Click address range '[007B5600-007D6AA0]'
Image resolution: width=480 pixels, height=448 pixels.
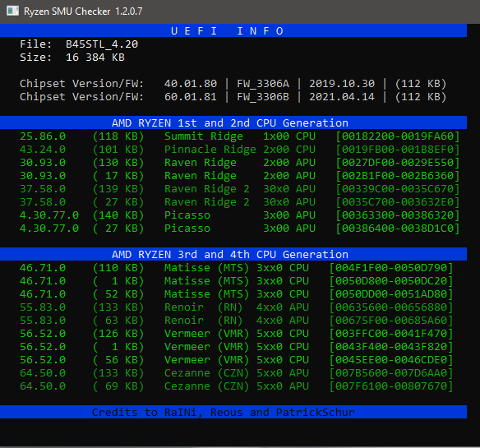point(391,373)
